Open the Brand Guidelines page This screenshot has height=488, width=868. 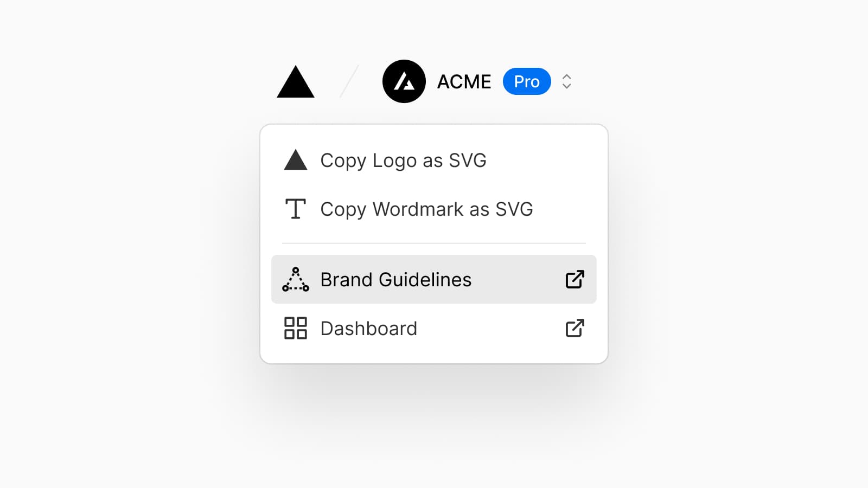[x=395, y=279]
